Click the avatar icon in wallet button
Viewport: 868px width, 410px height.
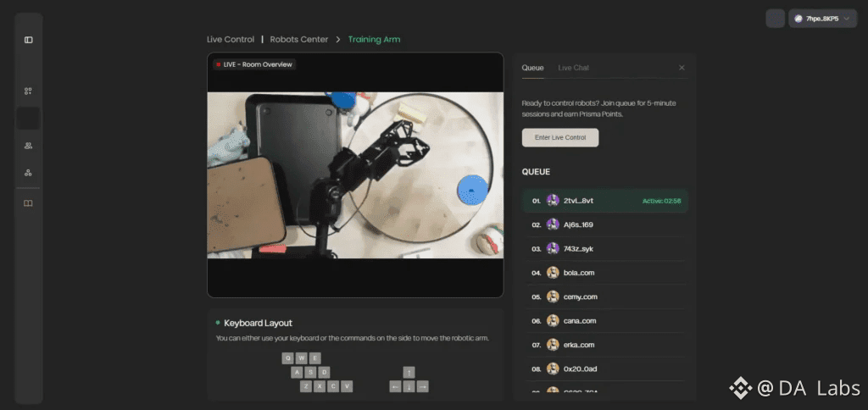(x=798, y=19)
